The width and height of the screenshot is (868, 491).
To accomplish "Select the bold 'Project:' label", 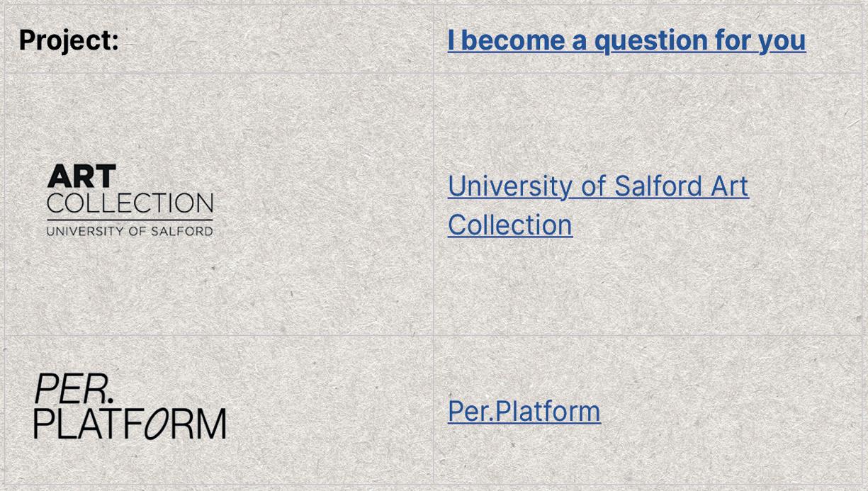I will 69,40.
